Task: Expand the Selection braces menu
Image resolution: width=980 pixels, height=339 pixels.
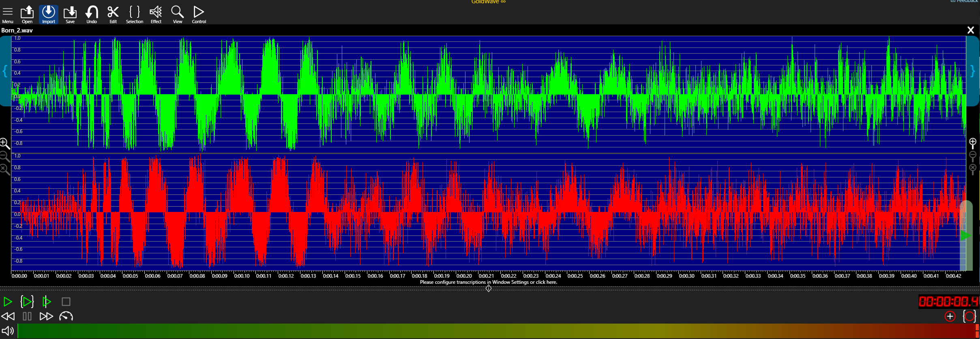Action: [x=135, y=14]
